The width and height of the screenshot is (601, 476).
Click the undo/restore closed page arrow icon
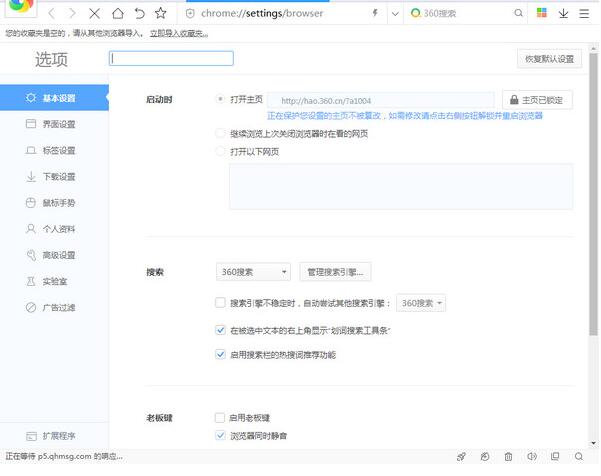pyautogui.click(x=139, y=14)
